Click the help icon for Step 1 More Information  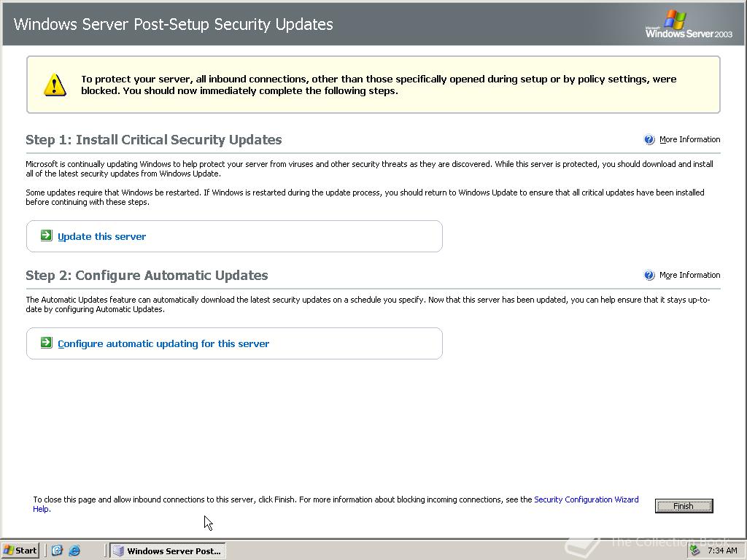point(649,139)
